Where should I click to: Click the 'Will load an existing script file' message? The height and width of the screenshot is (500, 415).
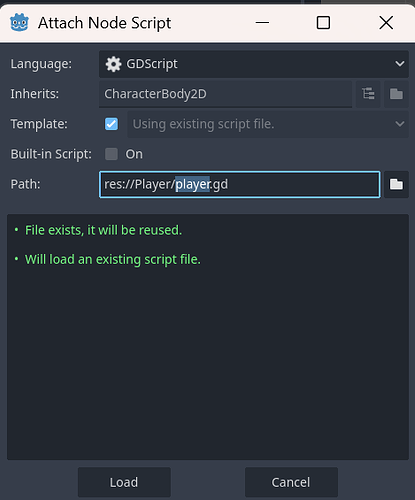[113, 259]
